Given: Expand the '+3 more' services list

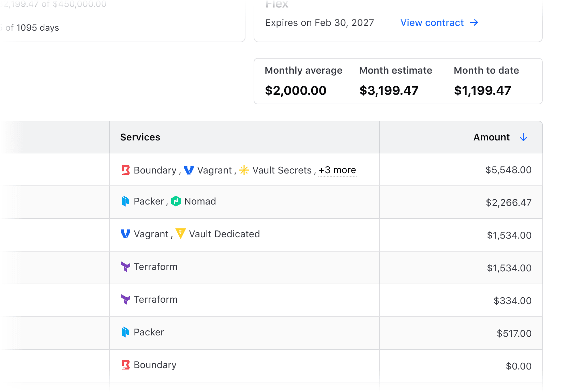Looking at the screenshot, I should [x=337, y=170].
